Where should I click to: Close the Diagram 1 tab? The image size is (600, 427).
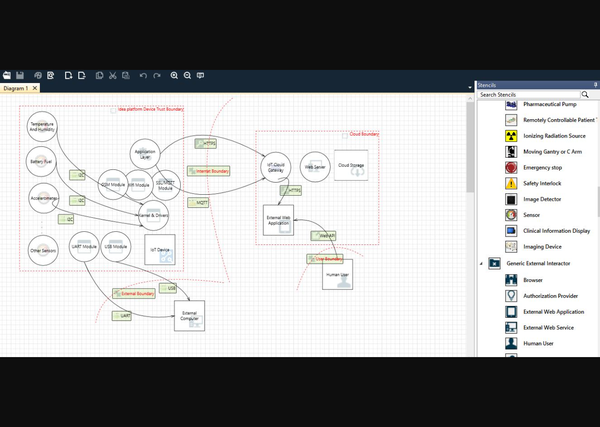pos(35,88)
